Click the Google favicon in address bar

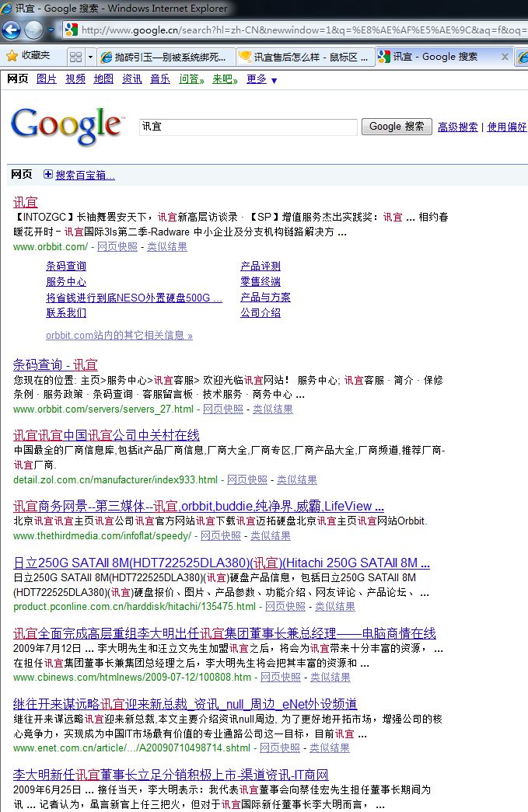(x=72, y=30)
